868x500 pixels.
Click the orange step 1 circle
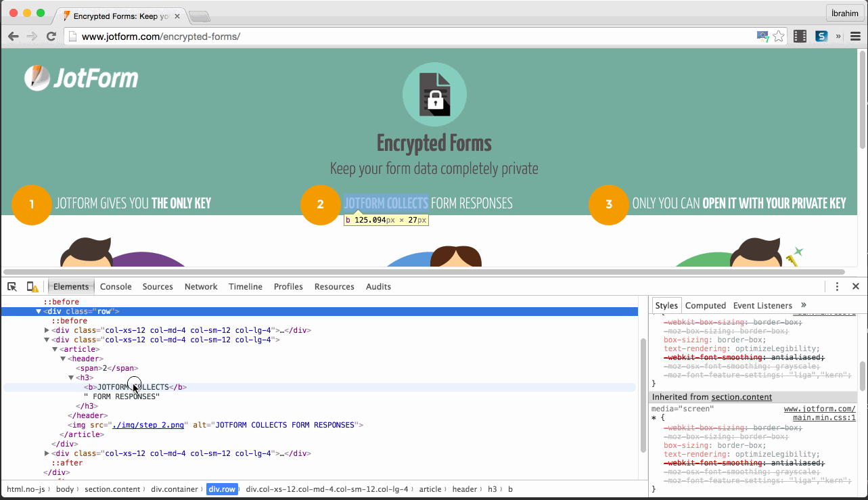pyautogui.click(x=32, y=204)
